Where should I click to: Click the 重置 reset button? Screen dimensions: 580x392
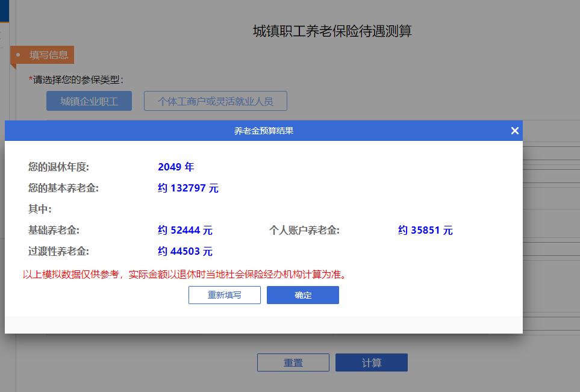click(x=293, y=362)
